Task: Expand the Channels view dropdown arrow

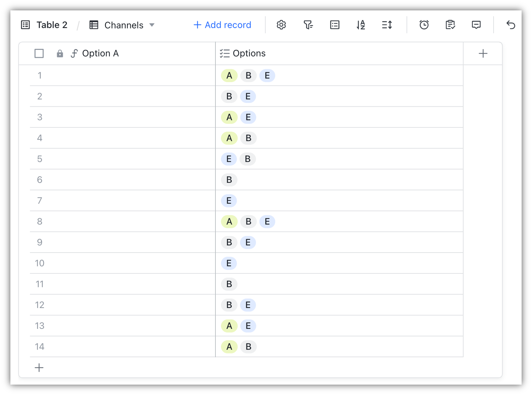Action: (152, 25)
